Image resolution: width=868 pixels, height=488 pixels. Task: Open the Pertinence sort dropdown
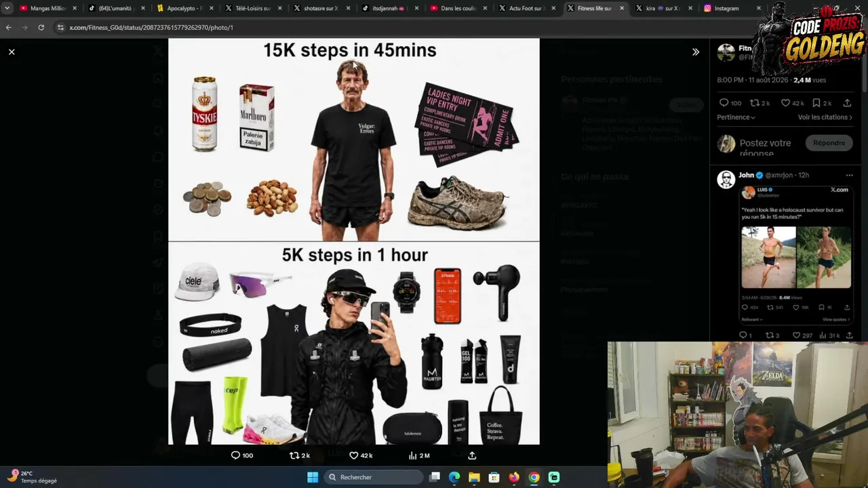tap(736, 117)
